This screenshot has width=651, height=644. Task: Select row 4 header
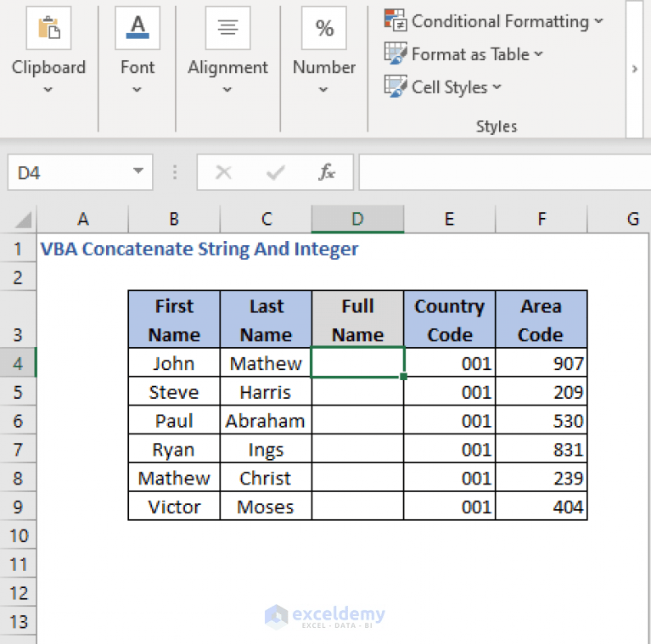18,363
